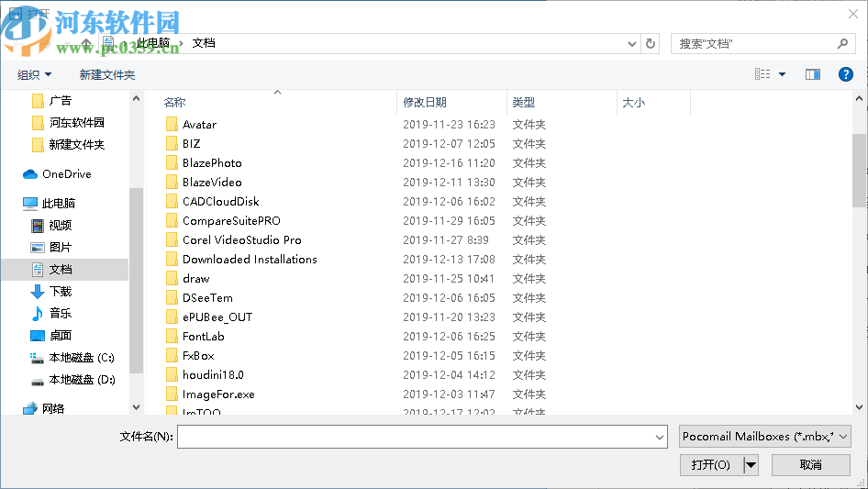Click the houdini18.0 folder name
The image size is (868, 489).
point(213,375)
